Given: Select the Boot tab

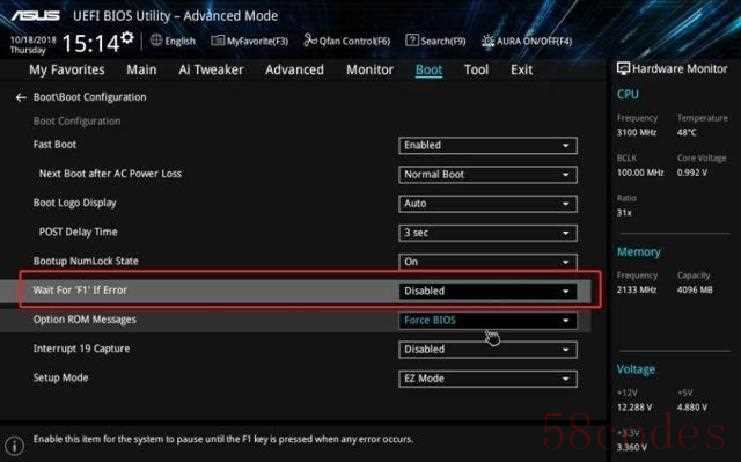Looking at the screenshot, I should click(429, 70).
